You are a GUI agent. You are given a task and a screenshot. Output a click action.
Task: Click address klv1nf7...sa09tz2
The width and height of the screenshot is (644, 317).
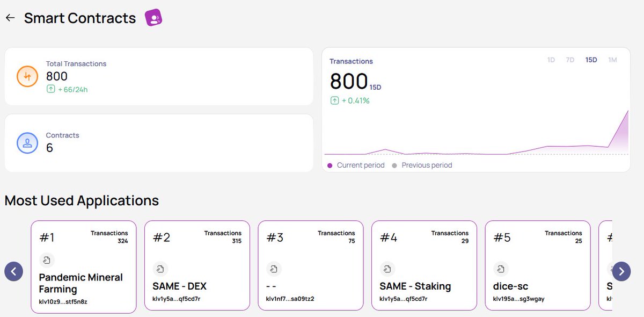290,299
